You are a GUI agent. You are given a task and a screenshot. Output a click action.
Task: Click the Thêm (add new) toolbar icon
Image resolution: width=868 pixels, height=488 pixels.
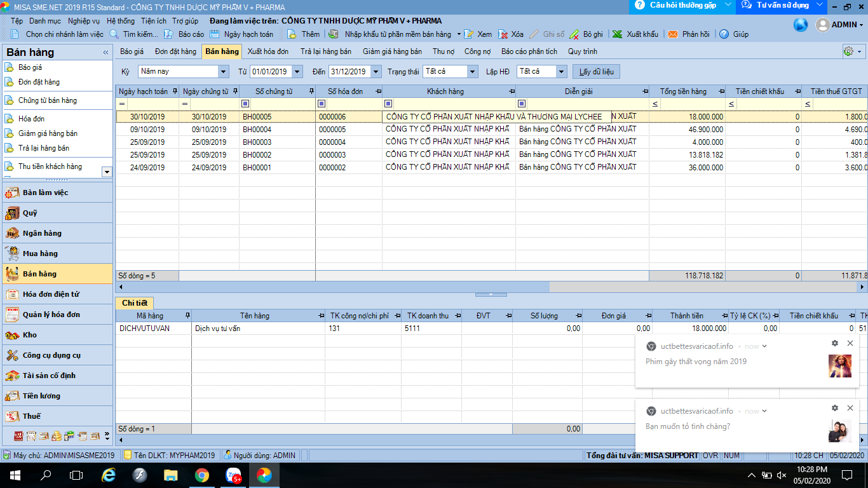[x=292, y=34]
